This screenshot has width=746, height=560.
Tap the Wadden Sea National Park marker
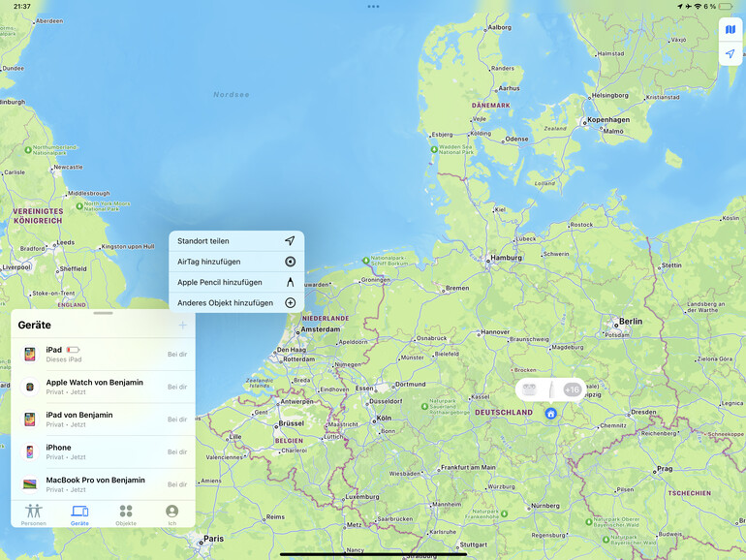click(x=434, y=149)
